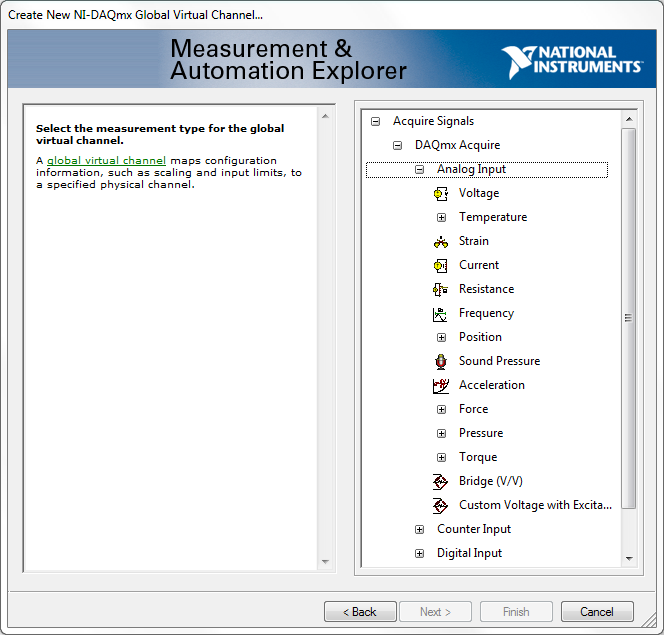This screenshot has width=664, height=635.
Task: Select the Torque tree item
Action: coord(477,457)
